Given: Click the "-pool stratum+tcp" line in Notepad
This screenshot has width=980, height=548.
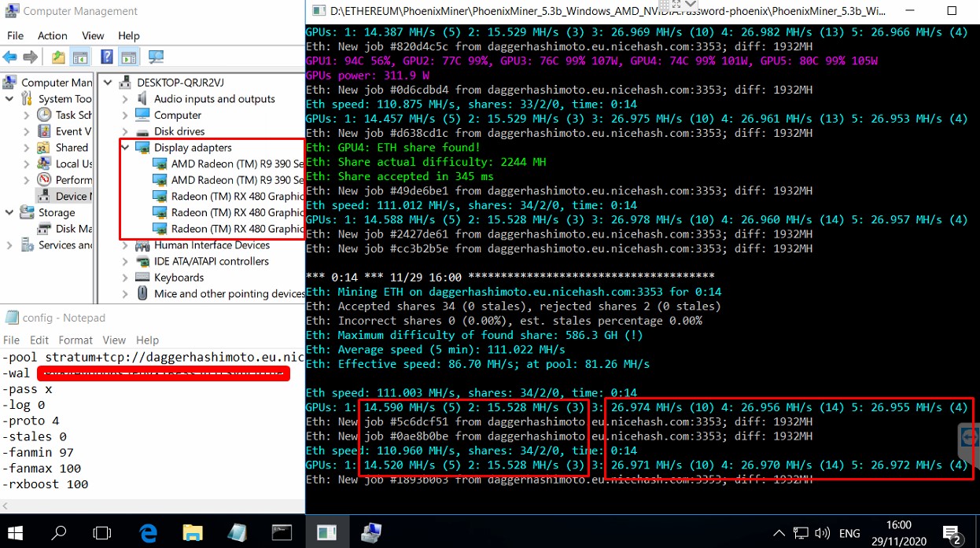Looking at the screenshot, I should [x=153, y=357].
